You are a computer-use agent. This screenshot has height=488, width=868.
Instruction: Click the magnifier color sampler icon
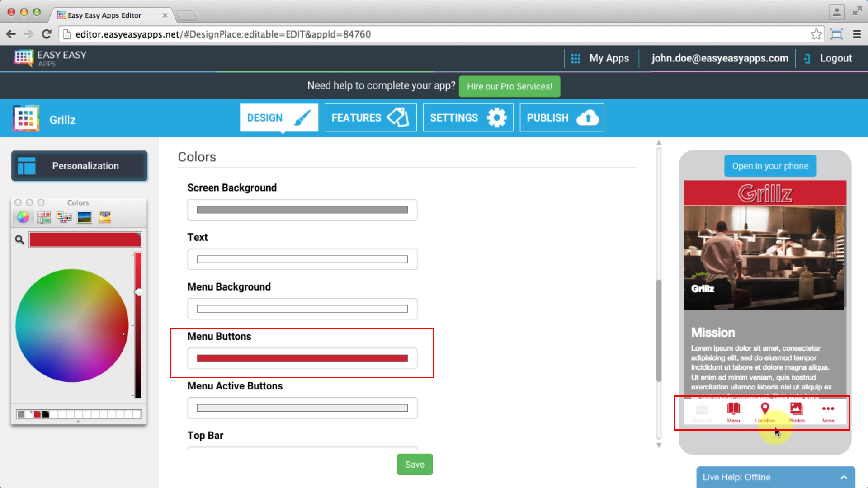[19, 239]
